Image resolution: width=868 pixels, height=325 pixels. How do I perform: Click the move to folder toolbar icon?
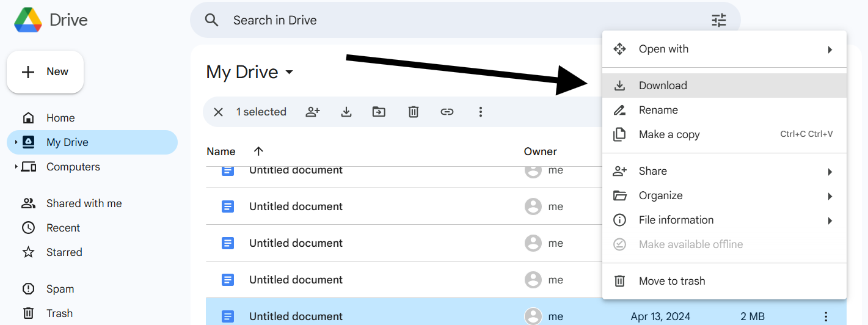[379, 112]
